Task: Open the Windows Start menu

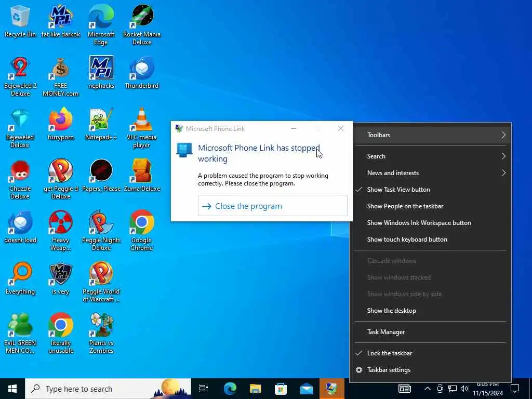Action: click(x=12, y=389)
